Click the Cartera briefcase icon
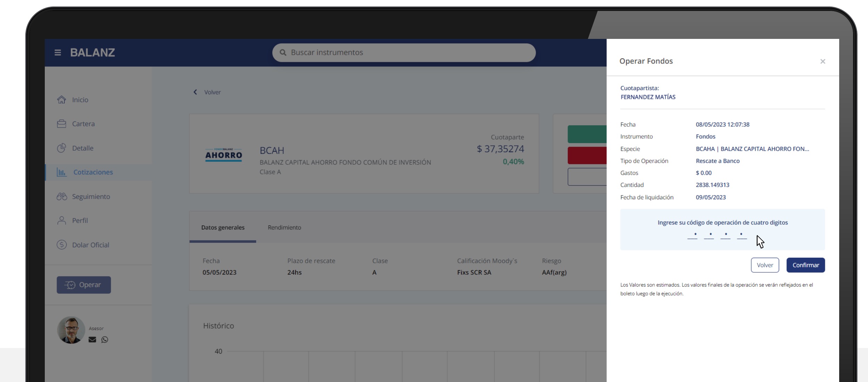The image size is (868, 382). (x=61, y=124)
